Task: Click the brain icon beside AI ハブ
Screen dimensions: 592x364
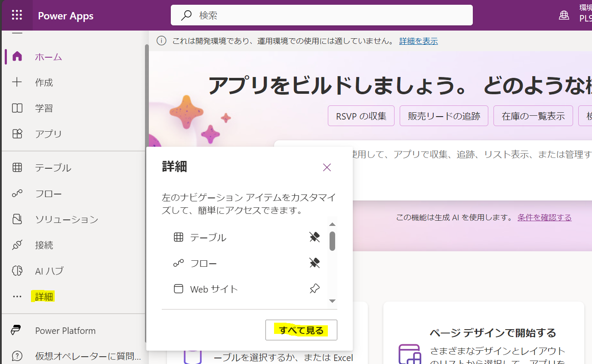Action: pos(17,271)
